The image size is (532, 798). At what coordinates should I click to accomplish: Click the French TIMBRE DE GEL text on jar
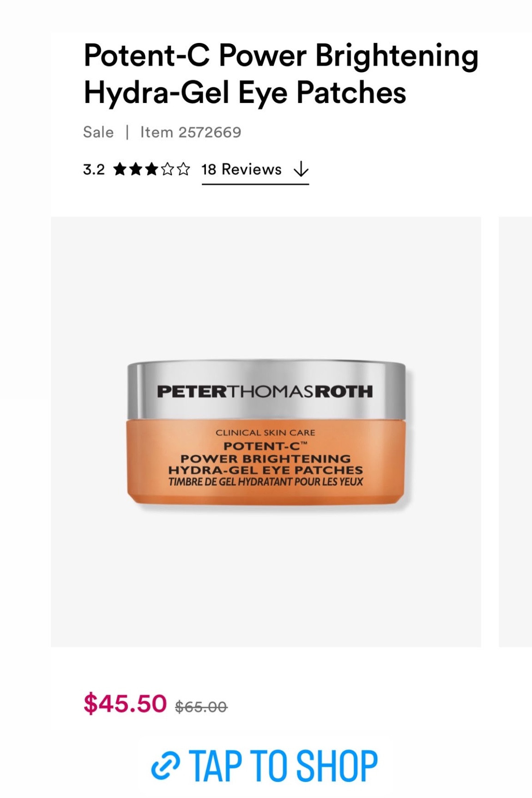[x=266, y=482]
